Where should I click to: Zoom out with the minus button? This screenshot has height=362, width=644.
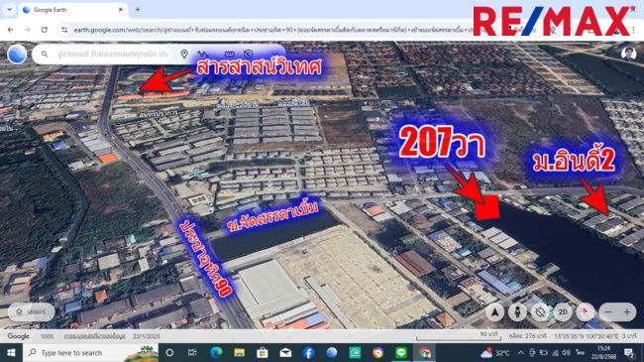point(608,312)
